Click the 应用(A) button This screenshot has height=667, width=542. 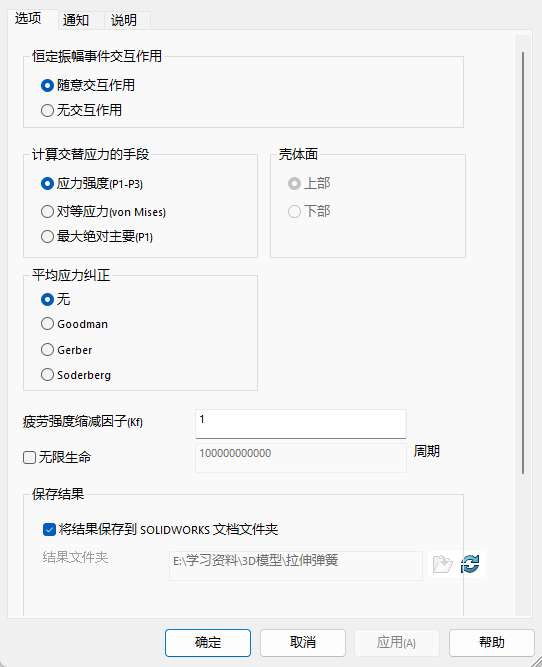click(397, 643)
